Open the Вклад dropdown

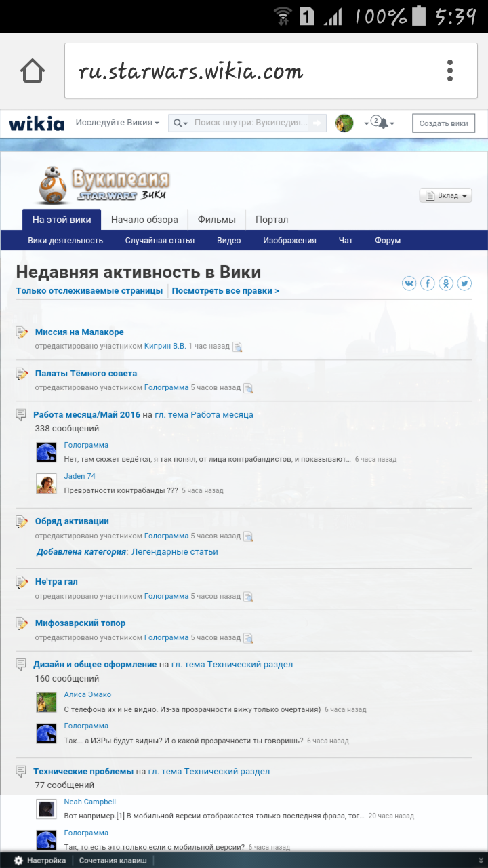click(445, 196)
